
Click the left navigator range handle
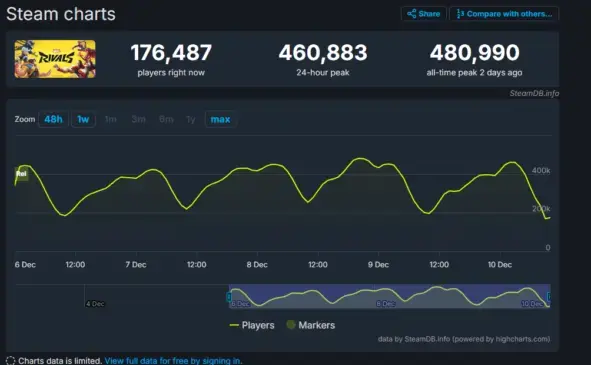click(x=229, y=297)
